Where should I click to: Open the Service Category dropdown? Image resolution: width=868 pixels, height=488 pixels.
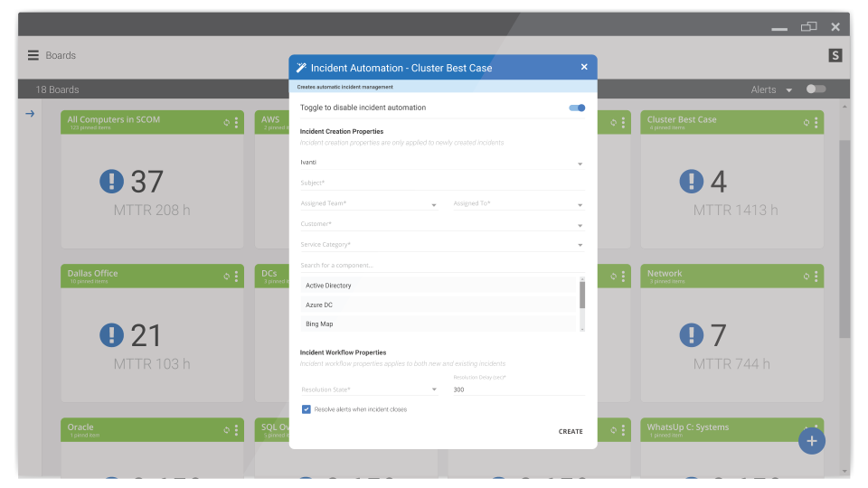442,245
